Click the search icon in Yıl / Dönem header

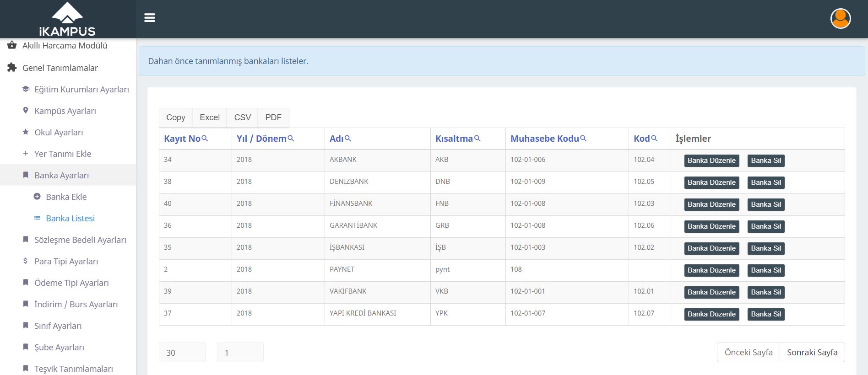pyautogui.click(x=291, y=138)
